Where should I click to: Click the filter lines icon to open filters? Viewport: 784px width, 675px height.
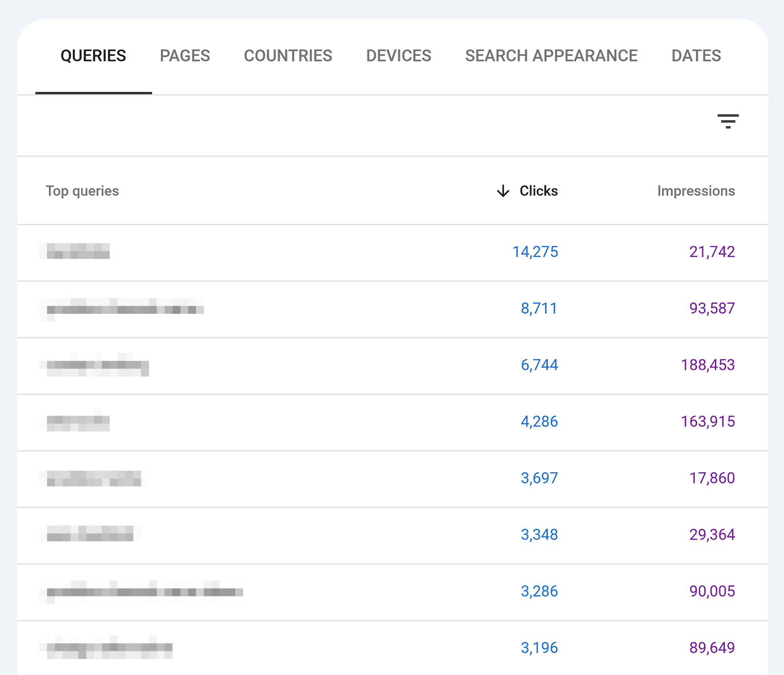[x=728, y=121]
